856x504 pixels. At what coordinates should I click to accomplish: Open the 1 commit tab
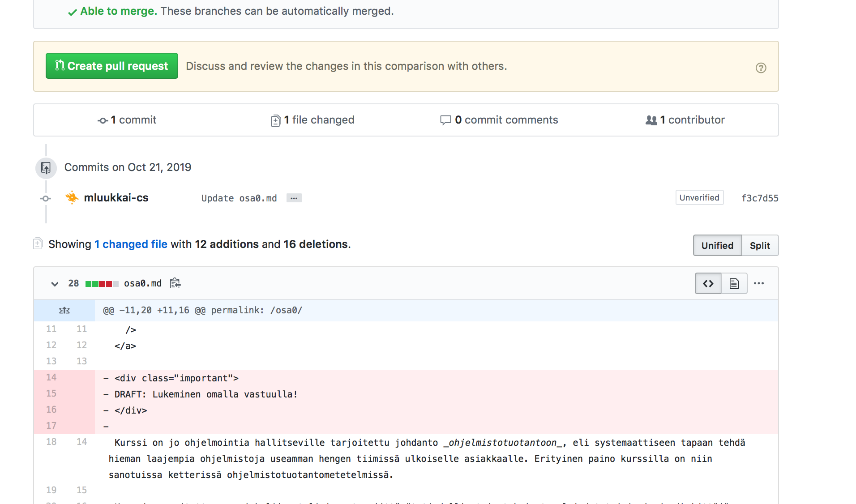click(127, 120)
